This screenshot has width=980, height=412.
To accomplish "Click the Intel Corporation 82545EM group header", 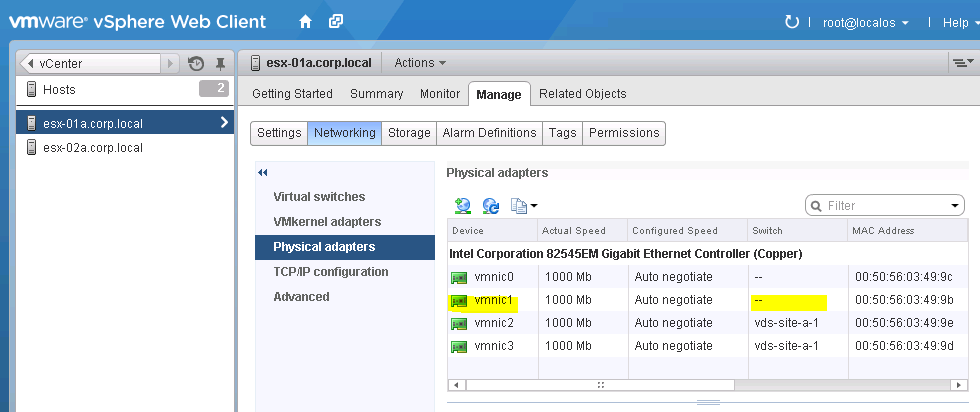I will (x=626, y=254).
